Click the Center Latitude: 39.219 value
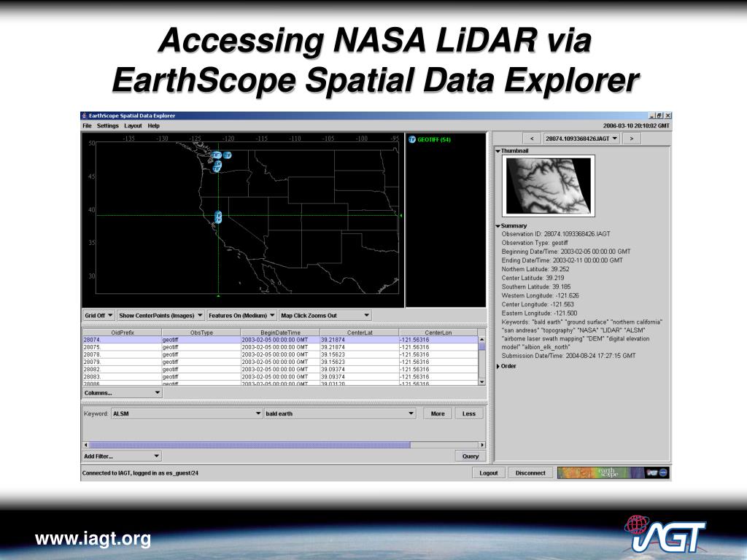This screenshot has width=747, height=560. 533,278
